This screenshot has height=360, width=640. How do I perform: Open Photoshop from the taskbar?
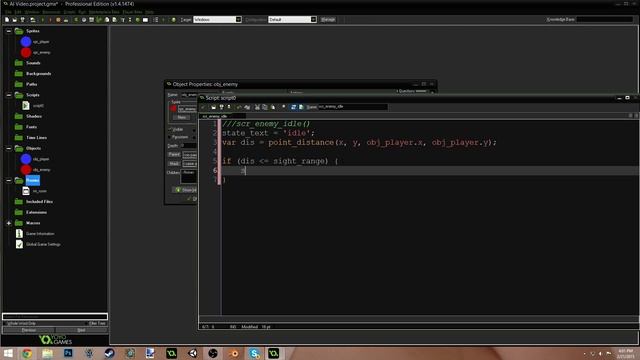pos(68,353)
